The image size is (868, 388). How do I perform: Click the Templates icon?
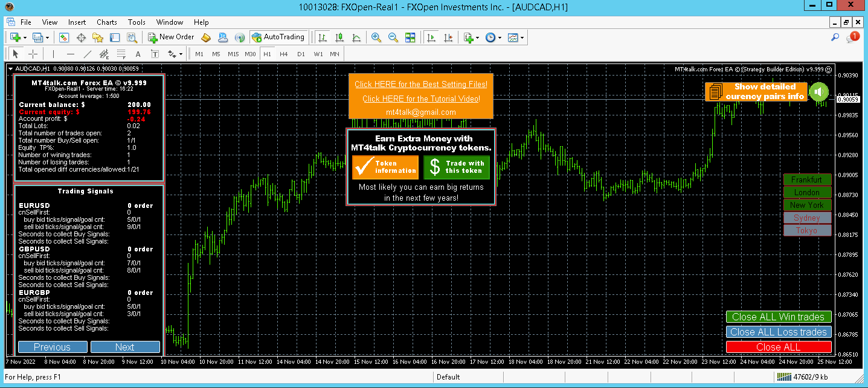coord(513,37)
